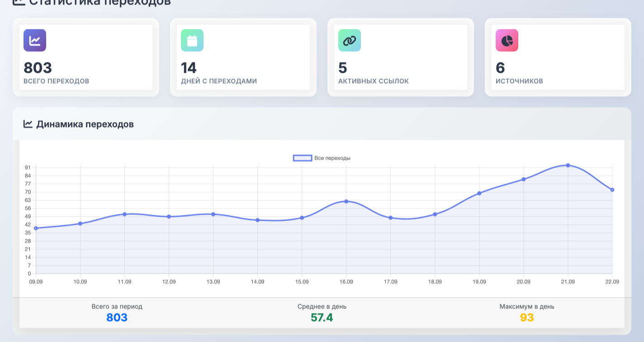Click the ДНЕЙ С ПЕРЕХОДАМИ card label
The height and width of the screenshot is (342, 644).
pos(219,81)
